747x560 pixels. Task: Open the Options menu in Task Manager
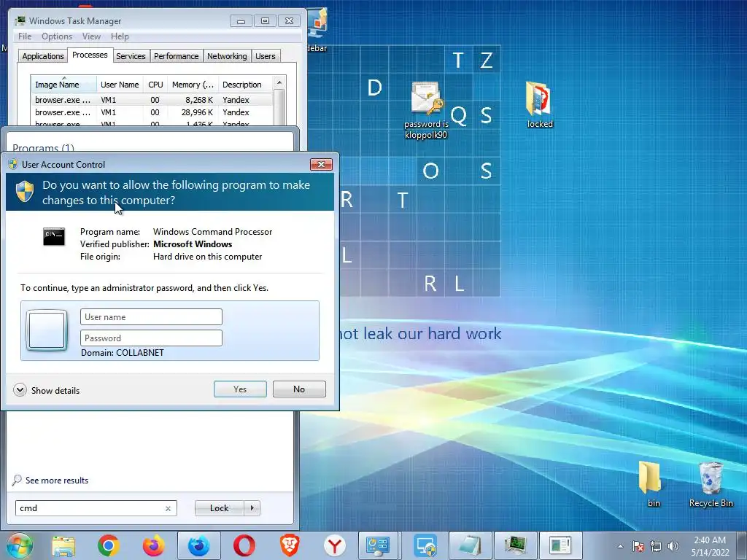pos(57,36)
